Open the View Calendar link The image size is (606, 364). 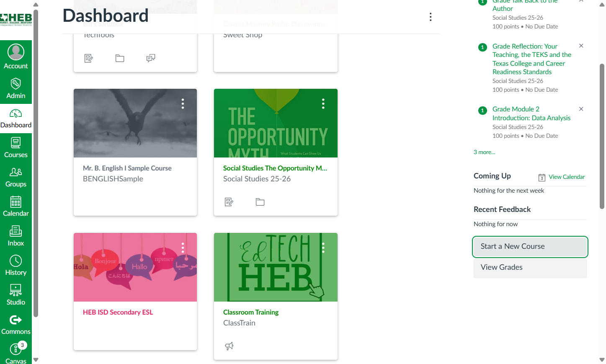coord(567,177)
